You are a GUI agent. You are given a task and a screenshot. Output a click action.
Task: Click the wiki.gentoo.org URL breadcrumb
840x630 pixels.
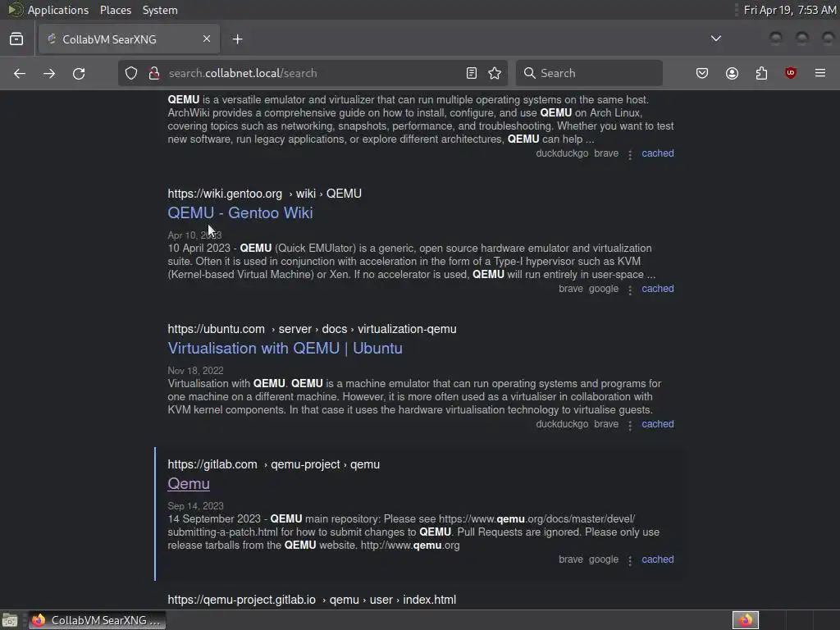click(x=265, y=194)
